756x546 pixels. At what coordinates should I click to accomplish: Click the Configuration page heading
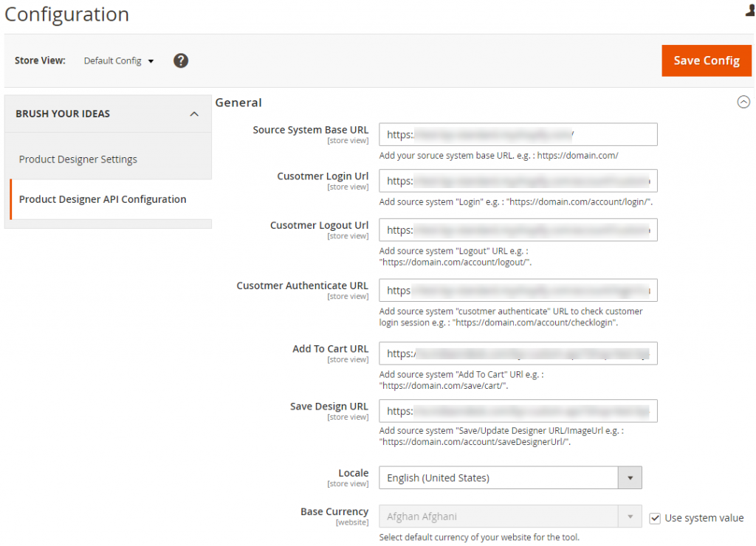click(x=66, y=14)
